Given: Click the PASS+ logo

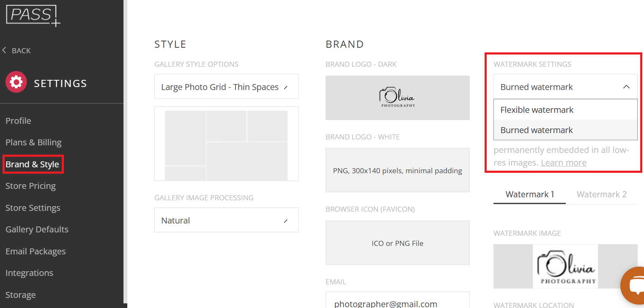Looking at the screenshot, I should coord(33,16).
